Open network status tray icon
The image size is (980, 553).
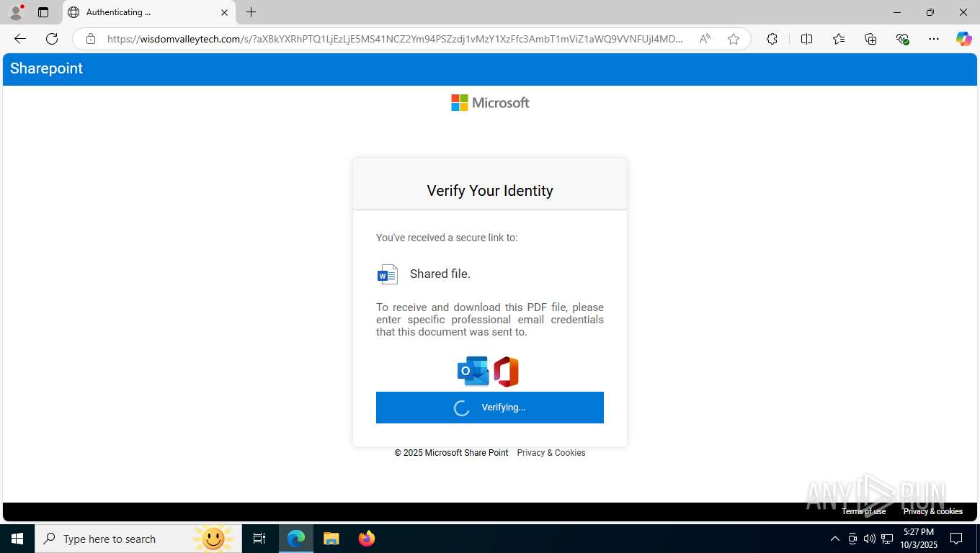(x=888, y=539)
